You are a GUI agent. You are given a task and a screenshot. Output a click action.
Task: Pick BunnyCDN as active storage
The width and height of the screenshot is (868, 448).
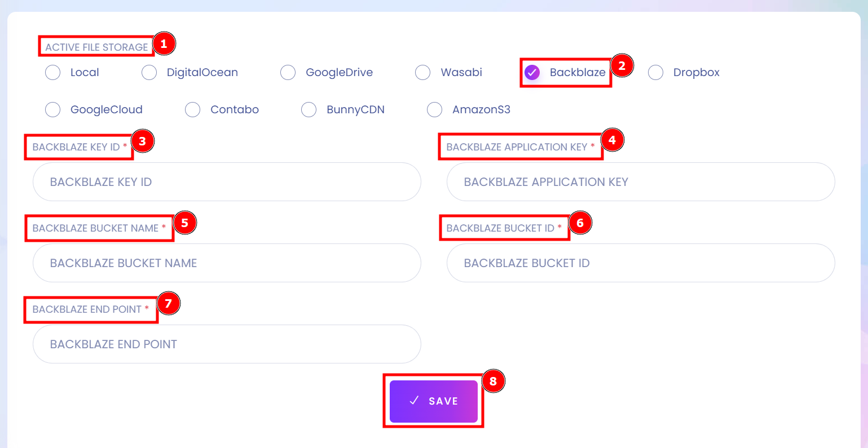coord(309,110)
